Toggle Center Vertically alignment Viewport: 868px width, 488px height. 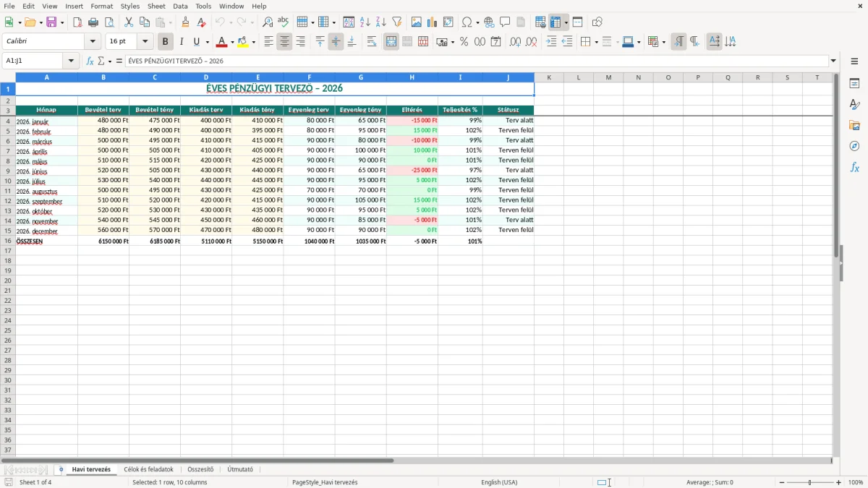coord(336,42)
